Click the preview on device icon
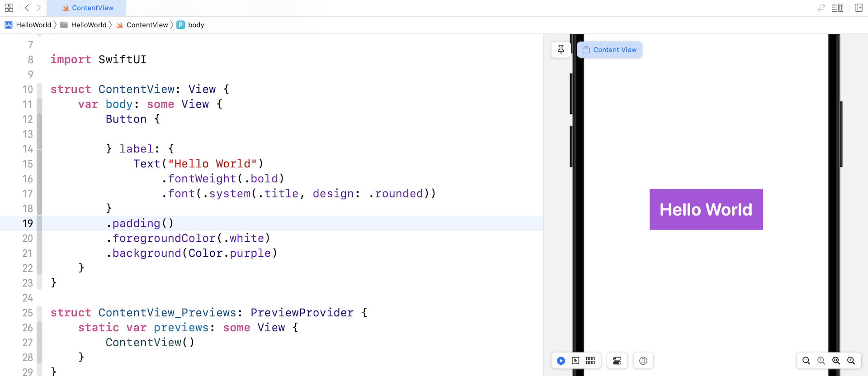The width and height of the screenshot is (868, 376). pyautogui.click(x=643, y=361)
